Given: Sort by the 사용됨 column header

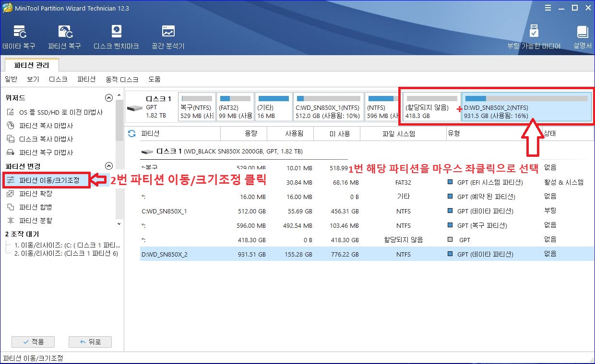Looking at the screenshot, I should [290, 134].
